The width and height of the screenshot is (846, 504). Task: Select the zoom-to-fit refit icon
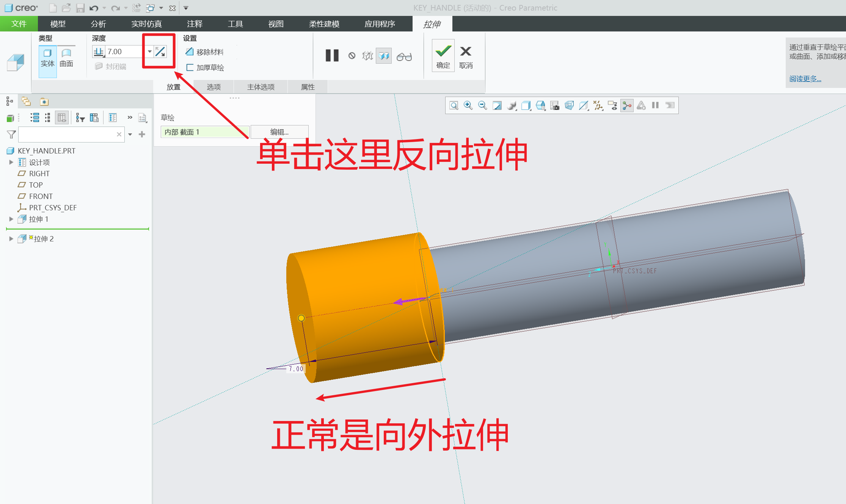pyautogui.click(x=454, y=105)
